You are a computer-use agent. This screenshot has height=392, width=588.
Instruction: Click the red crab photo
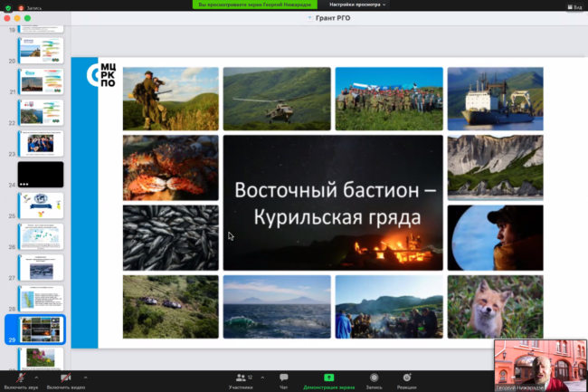pos(171,167)
